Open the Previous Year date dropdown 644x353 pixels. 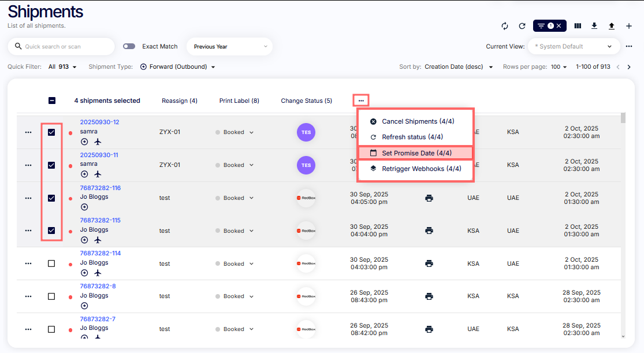tap(230, 46)
